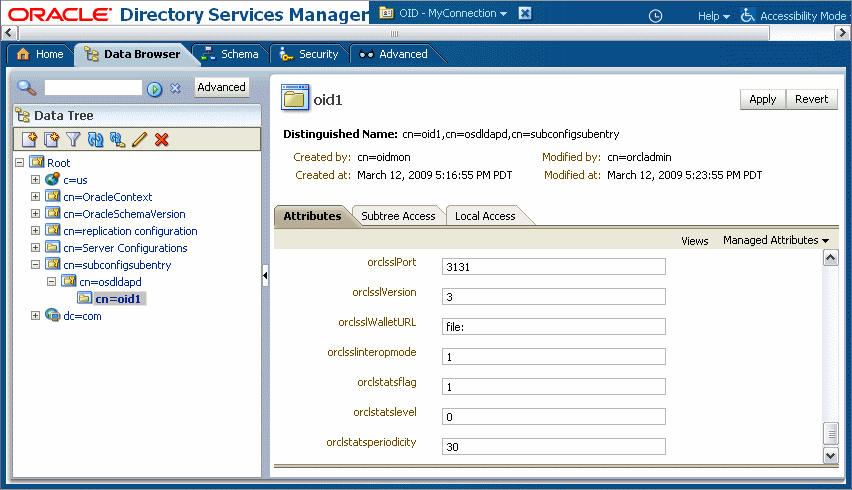Click the orclsslPort value field
The height and width of the screenshot is (490, 852).
[554, 267]
